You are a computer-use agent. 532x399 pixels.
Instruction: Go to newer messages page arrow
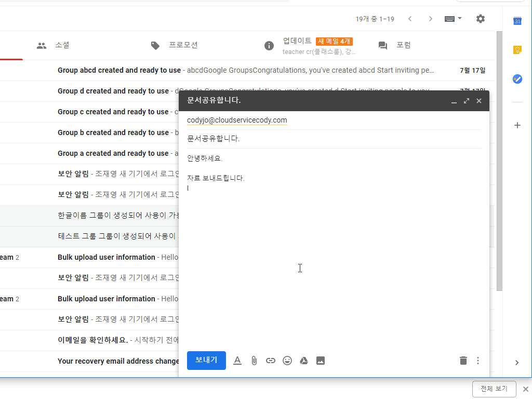tap(410, 19)
